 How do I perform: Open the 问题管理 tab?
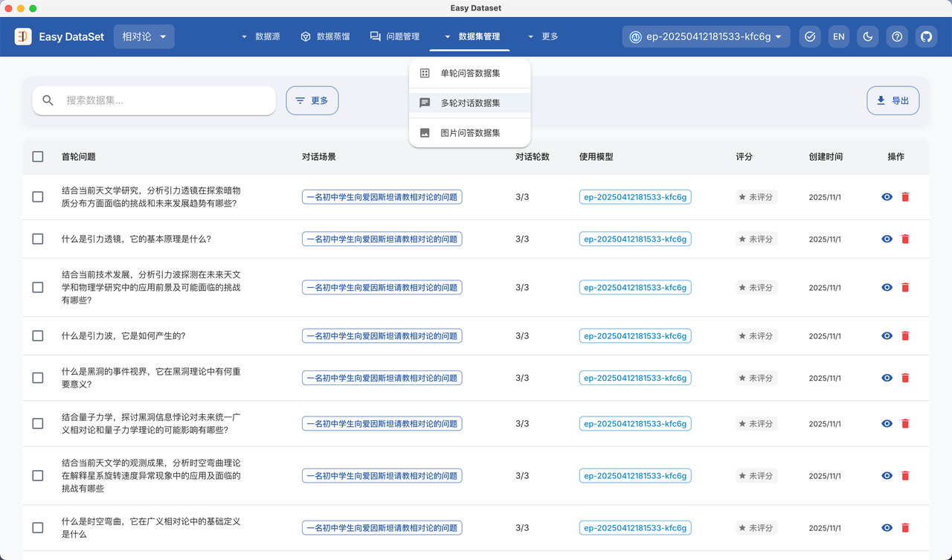tap(395, 36)
